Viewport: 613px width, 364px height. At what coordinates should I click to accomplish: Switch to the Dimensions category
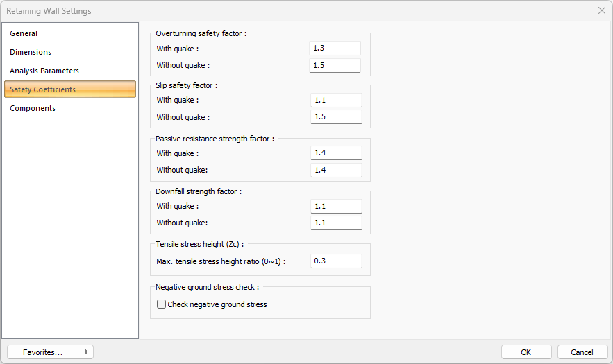click(x=31, y=52)
